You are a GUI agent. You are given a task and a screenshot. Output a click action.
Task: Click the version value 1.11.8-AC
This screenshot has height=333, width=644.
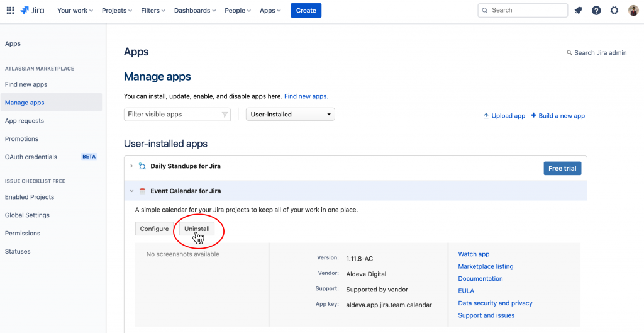coord(359,259)
